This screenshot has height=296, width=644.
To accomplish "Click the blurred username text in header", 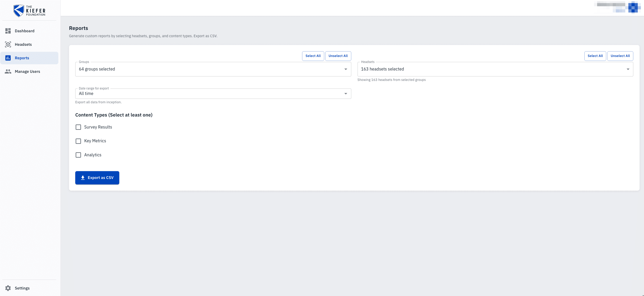I will [611, 5].
